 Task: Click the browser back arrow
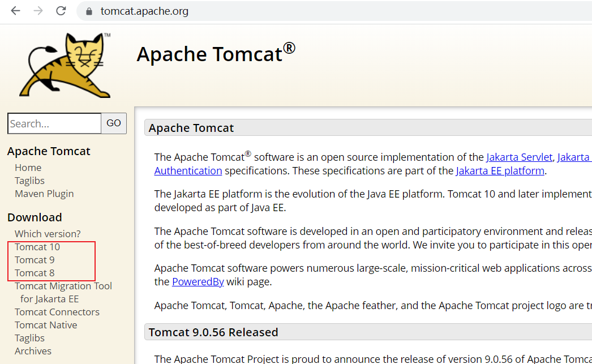15,10
